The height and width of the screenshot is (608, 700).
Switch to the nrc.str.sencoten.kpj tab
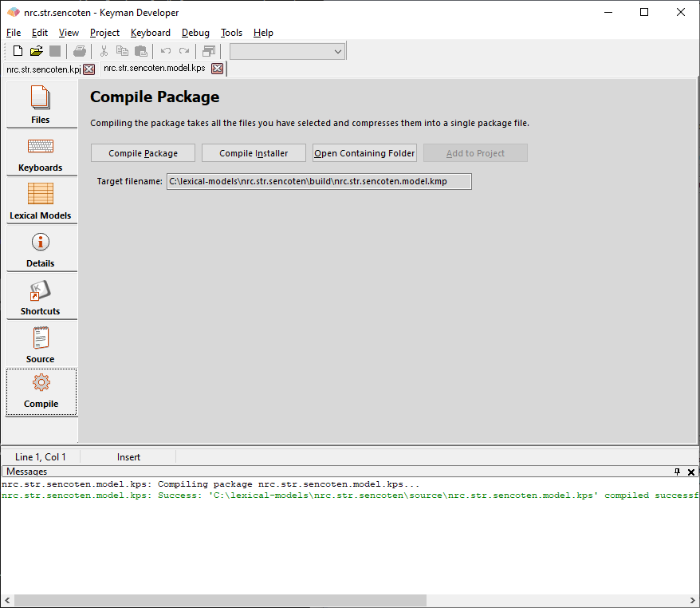[43, 69]
